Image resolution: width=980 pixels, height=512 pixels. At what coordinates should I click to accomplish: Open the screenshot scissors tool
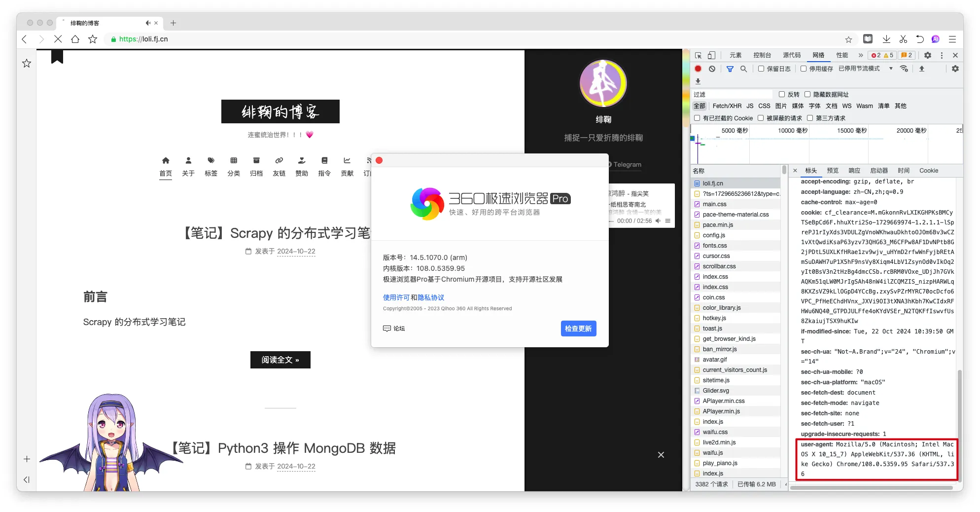pyautogui.click(x=903, y=39)
